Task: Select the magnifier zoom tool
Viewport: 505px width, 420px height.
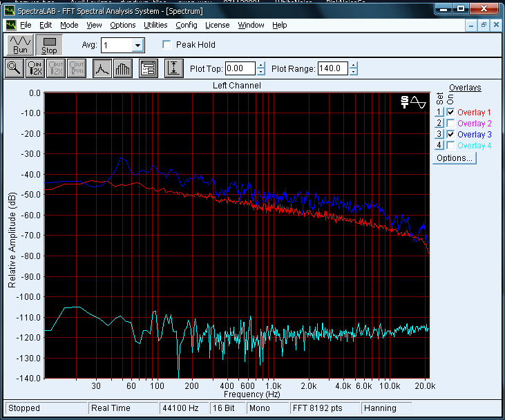Action: click(15, 68)
